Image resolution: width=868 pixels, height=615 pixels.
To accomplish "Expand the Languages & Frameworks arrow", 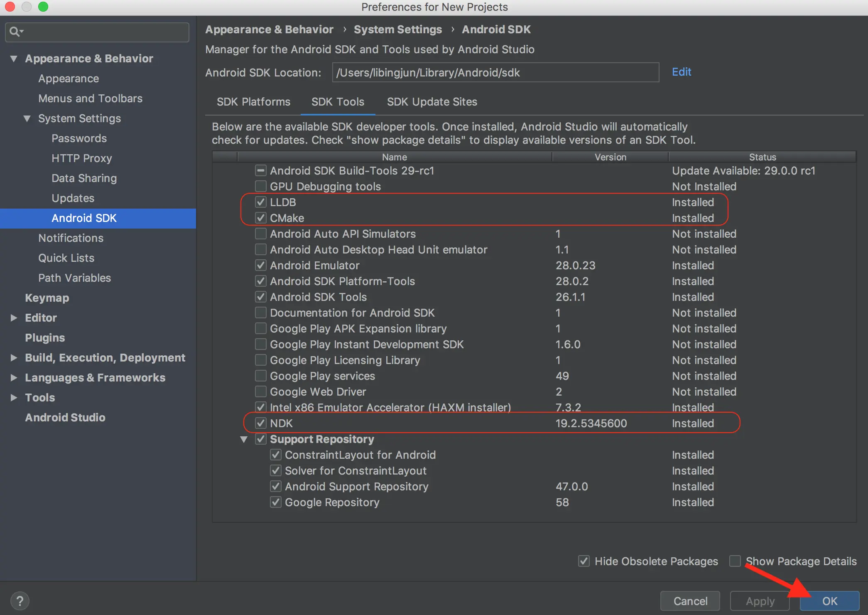I will [x=14, y=378].
